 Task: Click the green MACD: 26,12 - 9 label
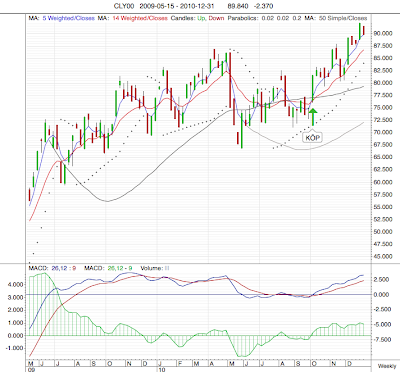coord(108,268)
